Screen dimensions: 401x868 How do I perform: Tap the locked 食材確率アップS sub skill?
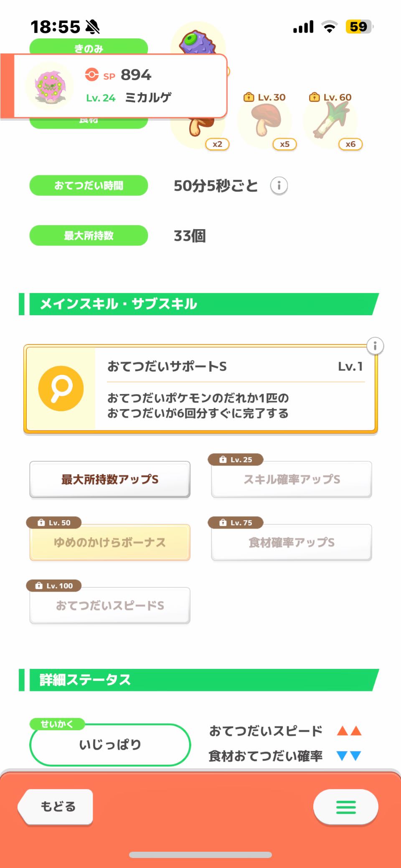coord(292,542)
